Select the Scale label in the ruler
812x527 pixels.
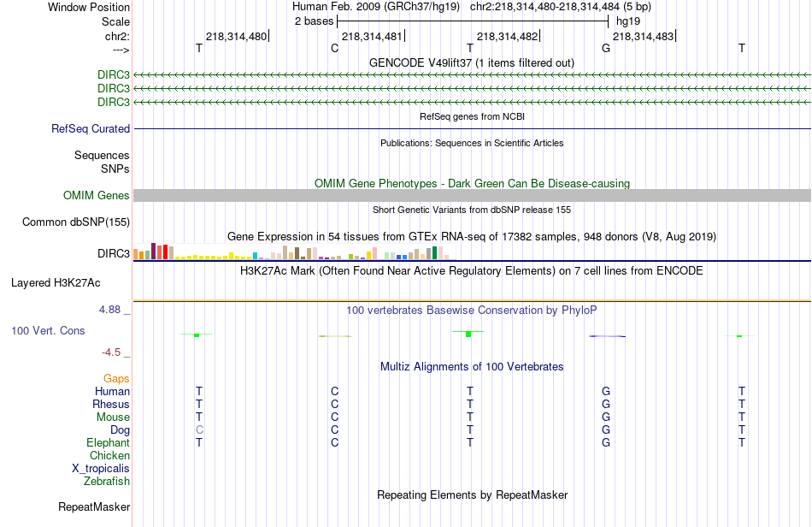(115, 21)
